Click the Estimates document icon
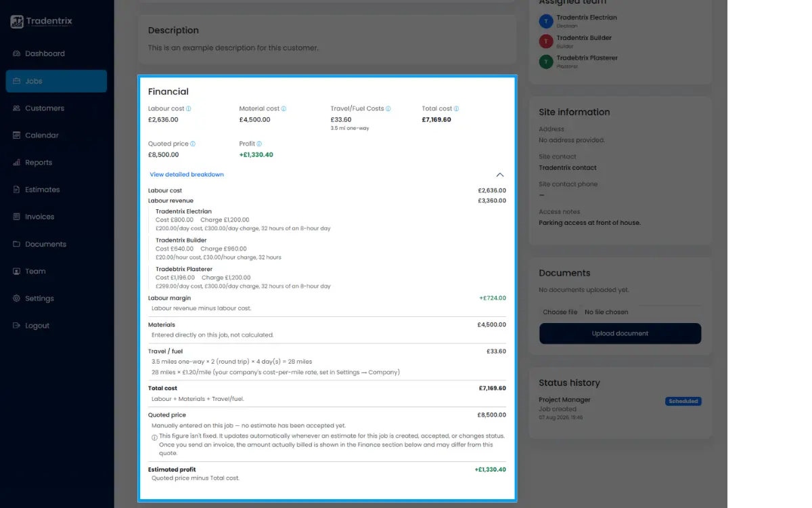This screenshot has height=508, width=812. [x=17, y=190]
